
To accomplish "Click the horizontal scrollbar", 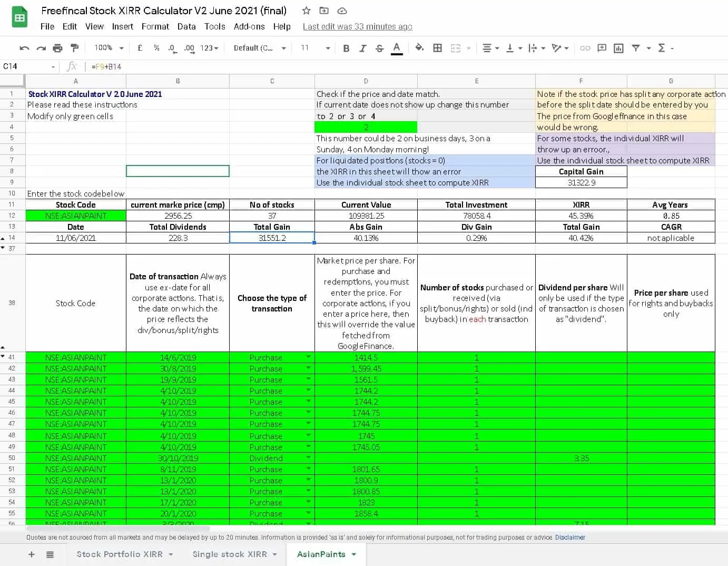I will coord(118,528).
